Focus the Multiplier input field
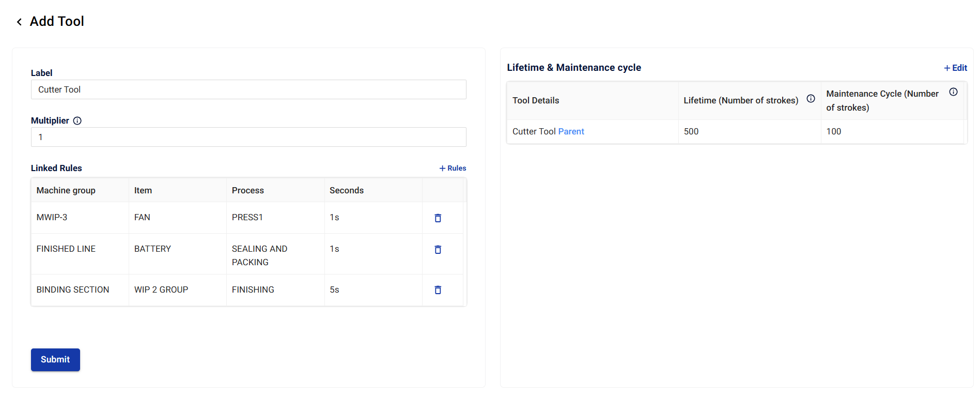 point(248,138)
